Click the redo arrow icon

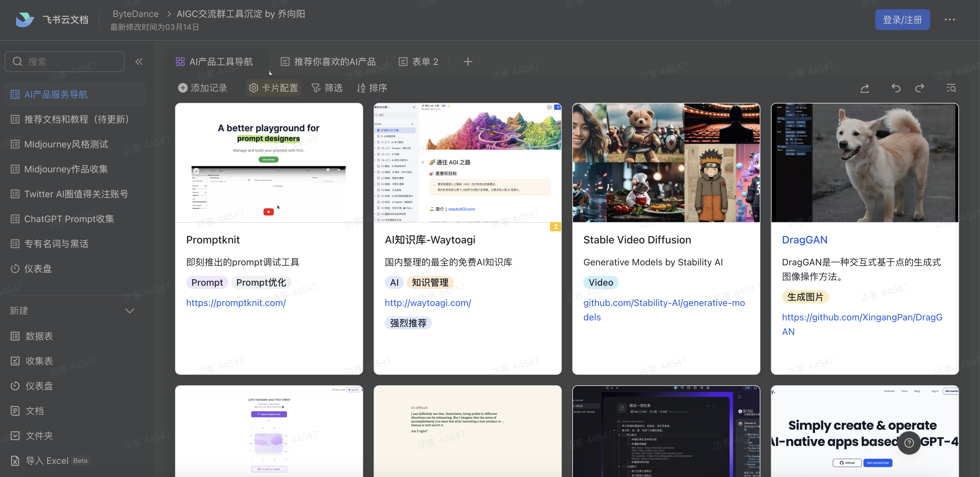(x=919, y=88)
